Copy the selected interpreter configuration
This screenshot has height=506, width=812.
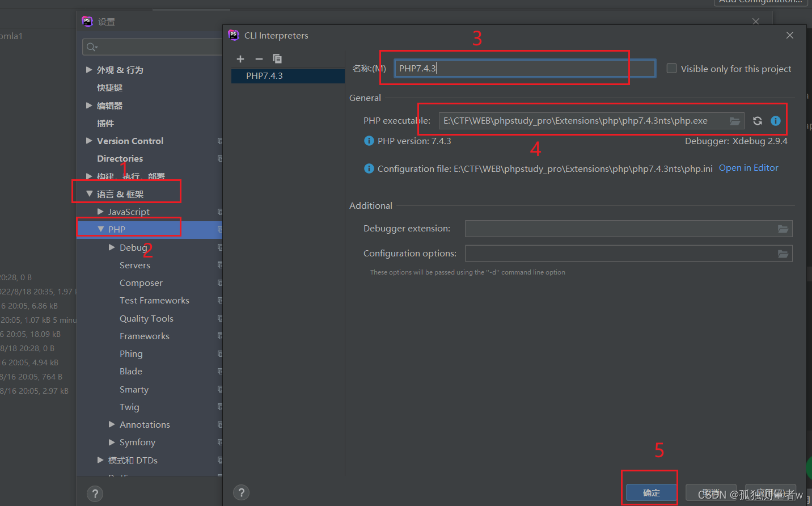pos(277,59)
